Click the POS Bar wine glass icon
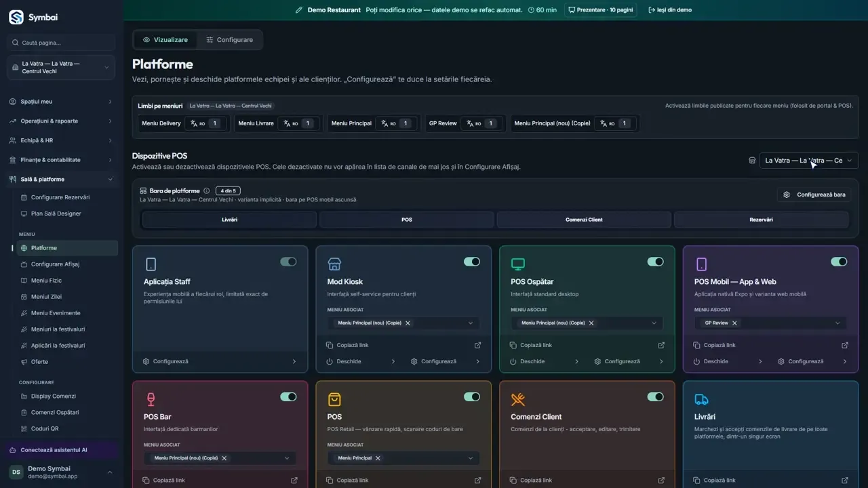868x488 pixels. pos(151,399)
